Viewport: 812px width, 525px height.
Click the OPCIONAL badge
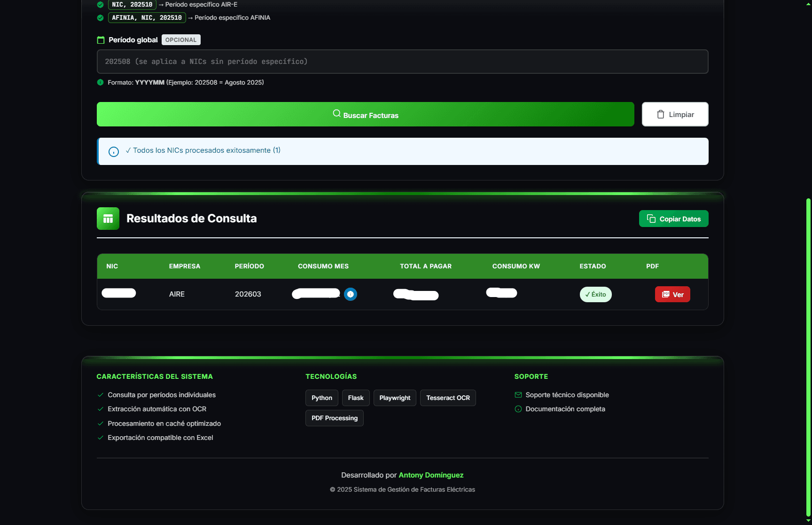click(181, 40)
